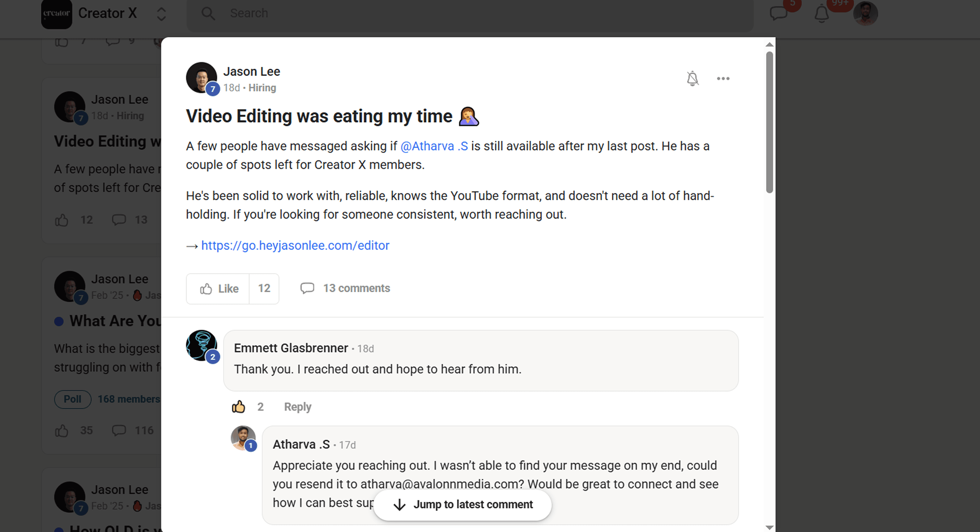
Task: Open your profile avatar menu
Action: click(x=865, y=14)
